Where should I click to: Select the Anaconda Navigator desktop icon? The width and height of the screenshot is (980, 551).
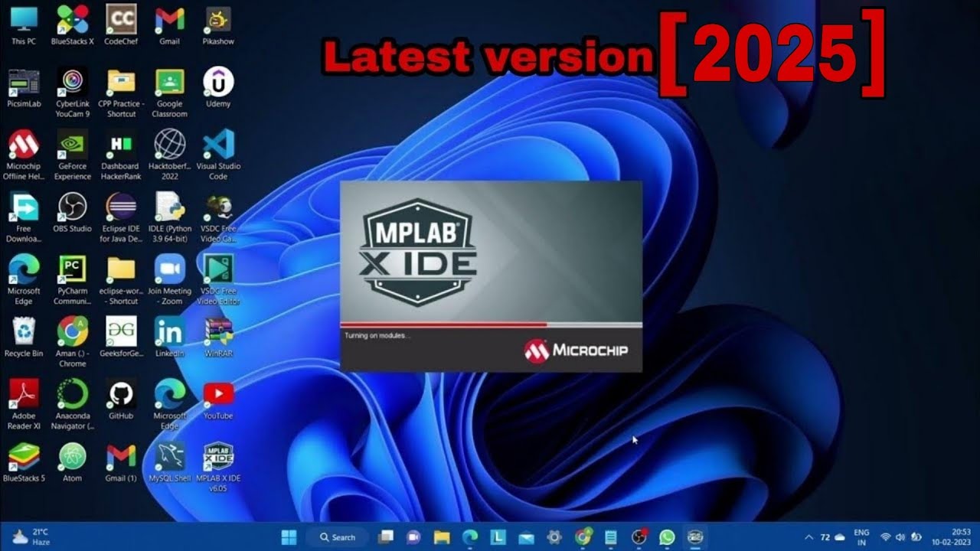click(x=72, y=405)
